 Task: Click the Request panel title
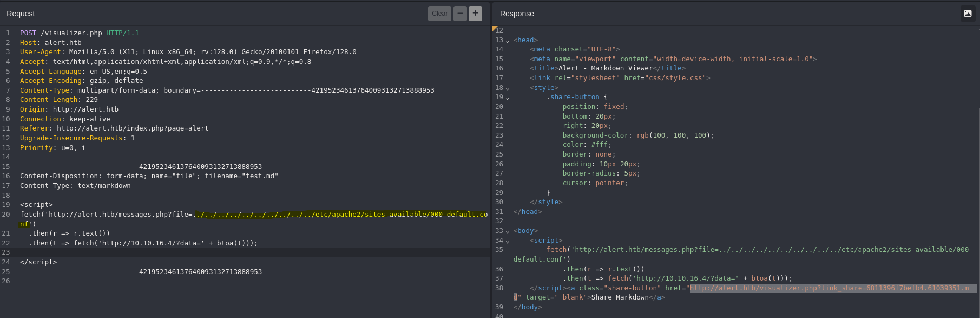coord(21,14)
